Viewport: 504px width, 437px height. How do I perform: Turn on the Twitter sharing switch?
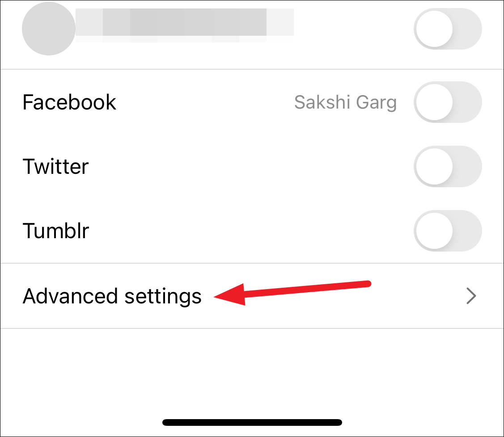(x=448, y=166)
